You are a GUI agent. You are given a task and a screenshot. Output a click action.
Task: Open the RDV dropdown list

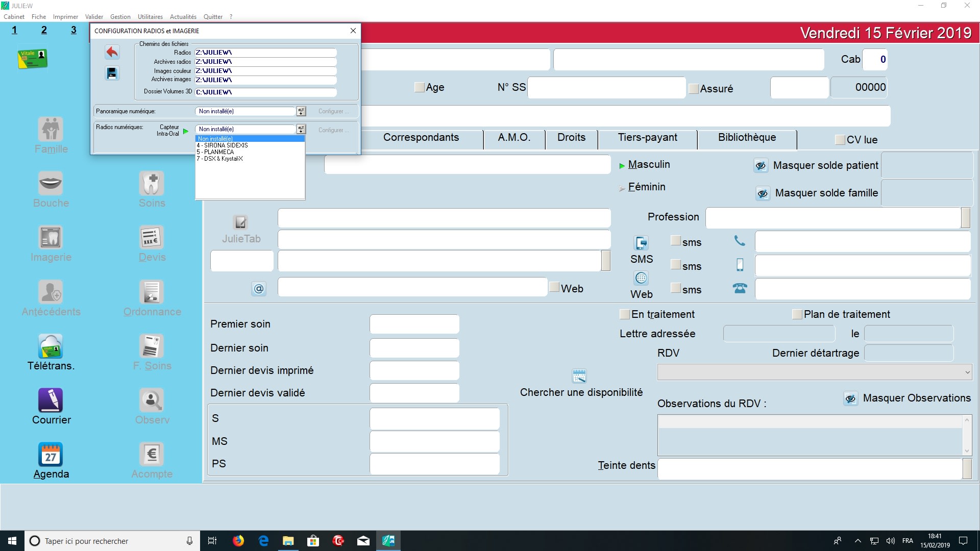point(967,372)
